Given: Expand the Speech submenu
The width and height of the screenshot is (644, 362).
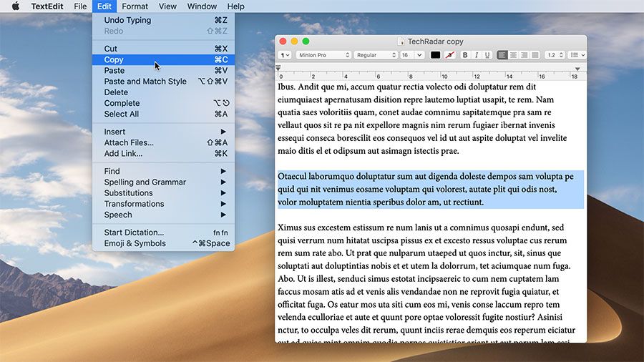Looking at the screenshot, I should [163, 215].
